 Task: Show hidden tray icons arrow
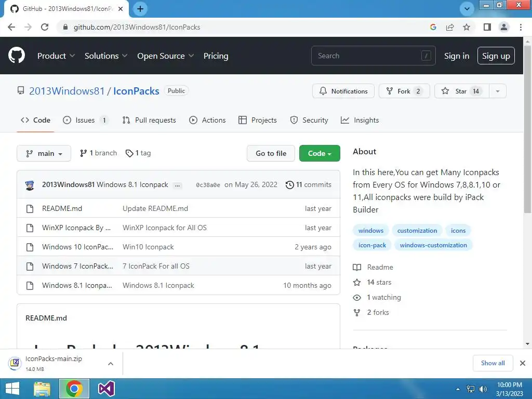(x=458, y=389)
